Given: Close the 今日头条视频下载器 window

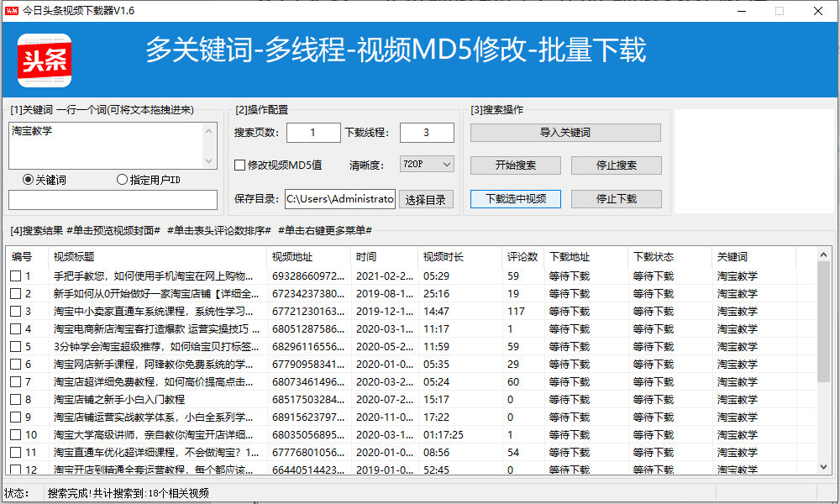Looking at the screenshot, I should (x=818, y=11).
